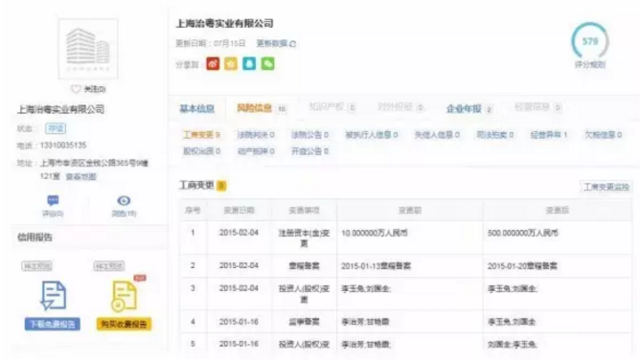Click the 变更事项 column header
Screen dimensions: 640x360
pyautogui.click(x=304, y=210)
